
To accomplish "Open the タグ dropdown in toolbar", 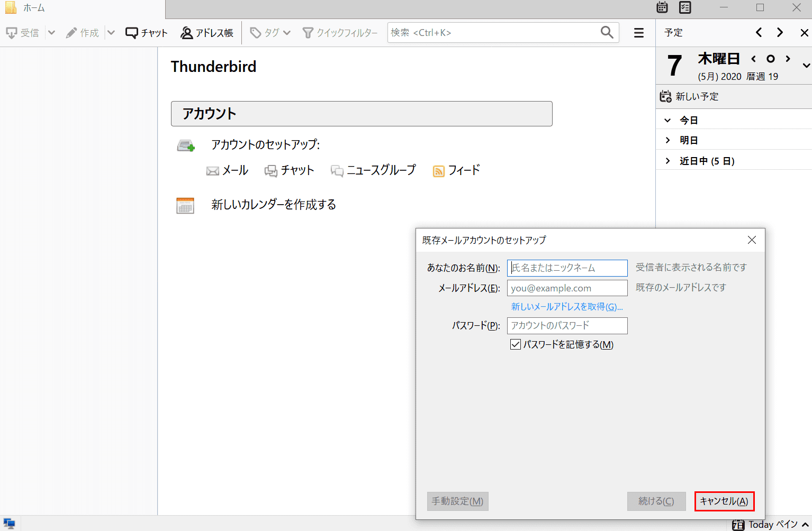I will (x=270, y=33).
